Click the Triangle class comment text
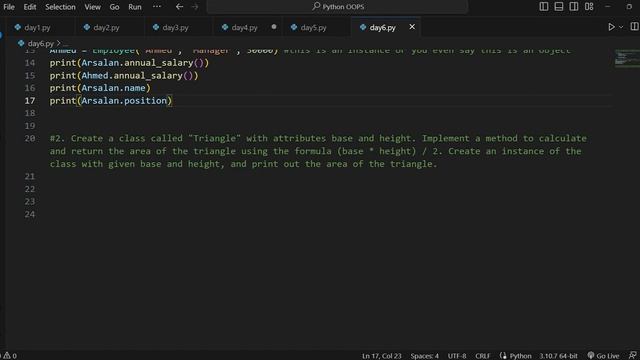The image size is (640, 360). pyautogui.click(x=318, y=151)
